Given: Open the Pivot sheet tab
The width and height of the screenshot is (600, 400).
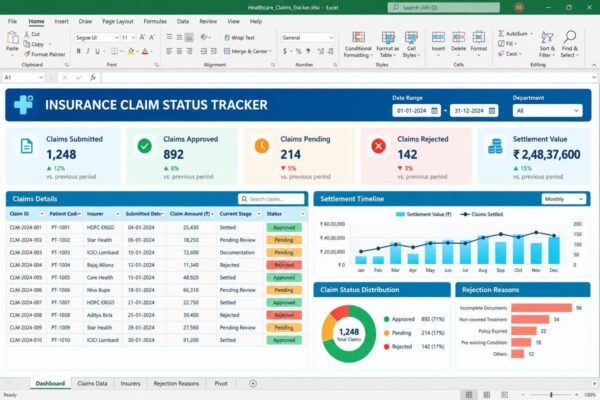Looking at the screenshot, I should coord(221,383).
